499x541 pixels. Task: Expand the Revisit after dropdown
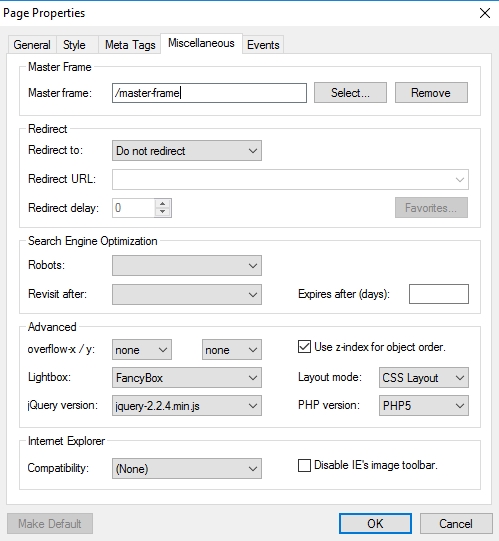point(187,294)
